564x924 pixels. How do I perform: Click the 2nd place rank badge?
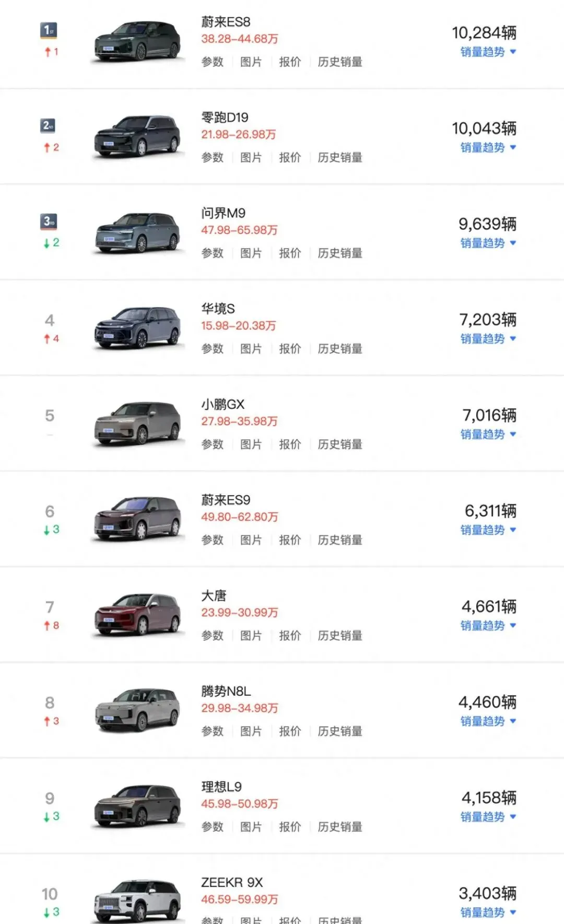coord(48,125)
